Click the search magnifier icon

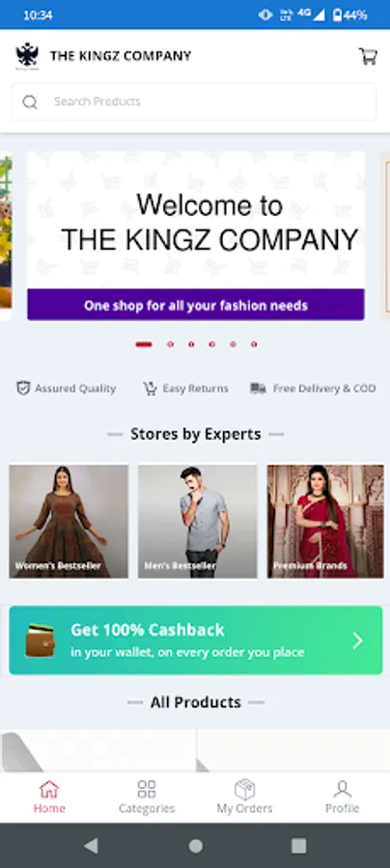click(30, 102)
